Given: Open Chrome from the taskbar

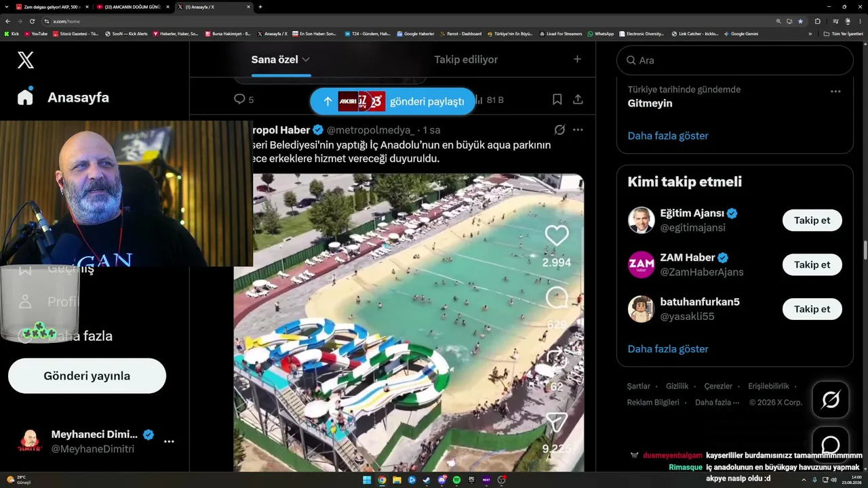Looking at the screenshot, I should tap(382, 480).
